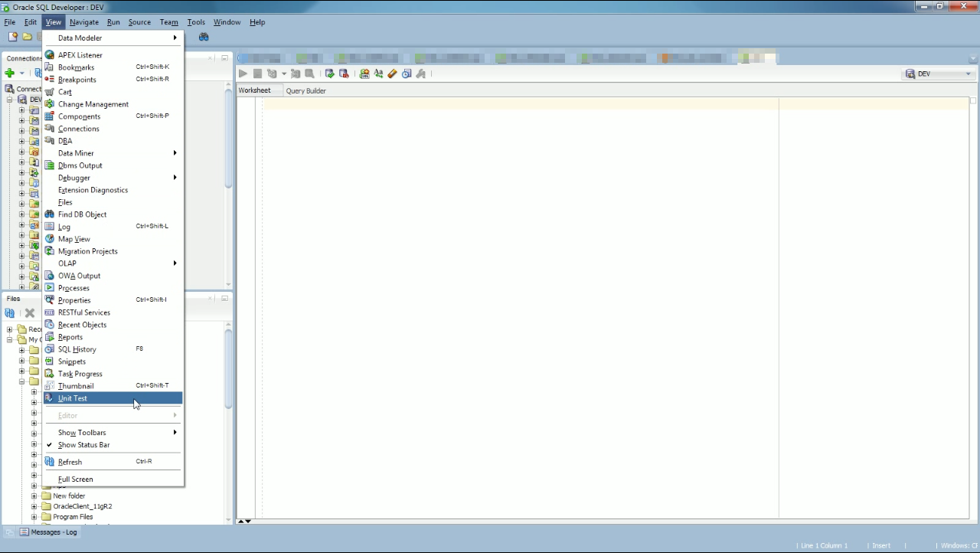Image resolution: width=980 pixels, height=553 pixels.
Task: Click the X delete icon in Files panel
Action: 30,313
